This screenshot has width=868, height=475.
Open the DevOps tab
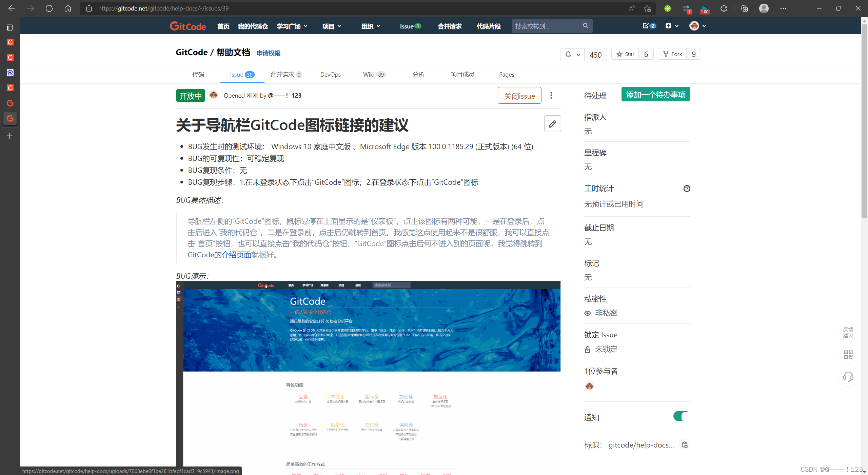[330, 75]
